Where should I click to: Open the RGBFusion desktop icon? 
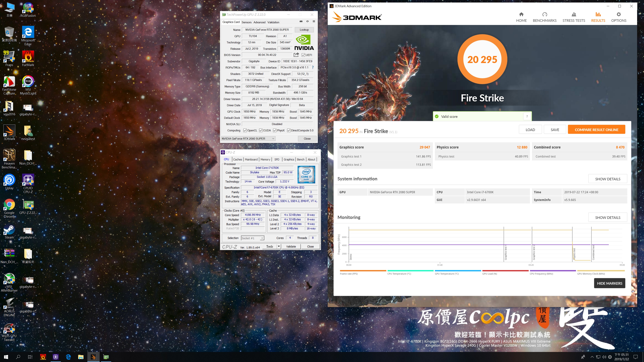click(x=28, y=10)
